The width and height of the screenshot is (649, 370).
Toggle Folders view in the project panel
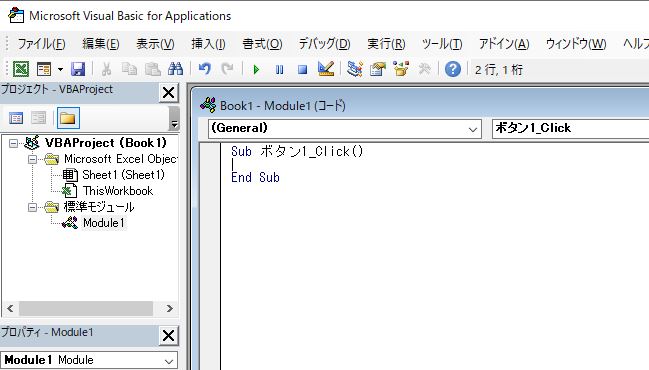(x=68, y=118)
